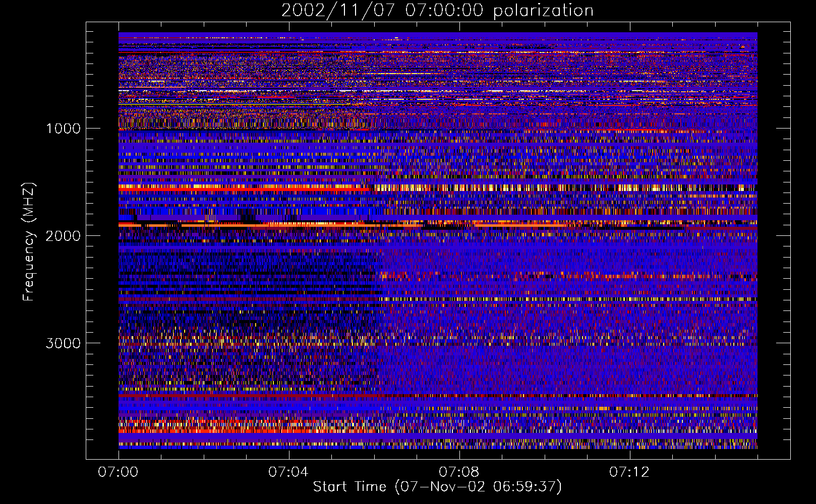Click the 07:04 time tick label
The width and height of the screenshot is (816, 504).
[x=288, y=472]
